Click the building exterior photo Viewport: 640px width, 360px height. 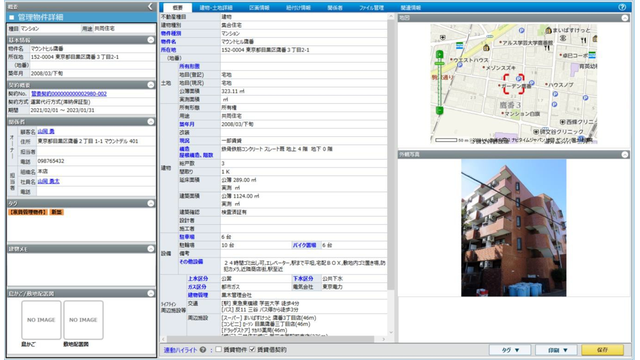tap(513, 228)
